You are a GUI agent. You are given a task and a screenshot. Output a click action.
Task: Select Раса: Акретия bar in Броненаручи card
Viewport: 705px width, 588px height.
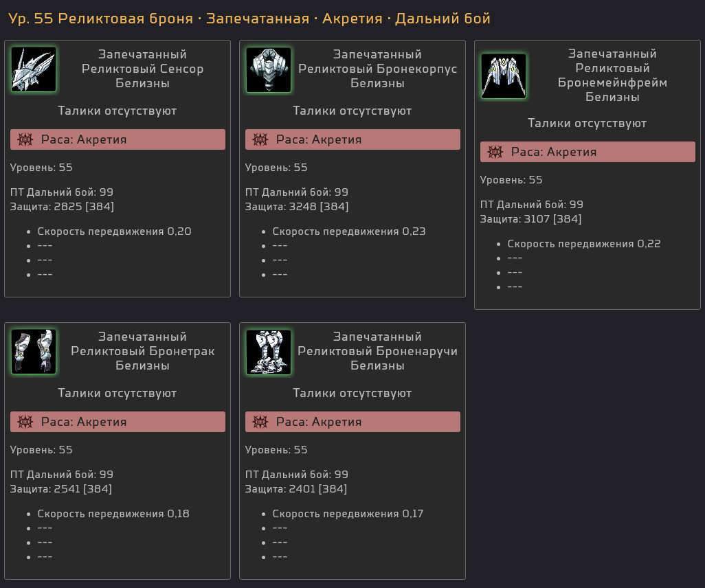tap(352, 422)
